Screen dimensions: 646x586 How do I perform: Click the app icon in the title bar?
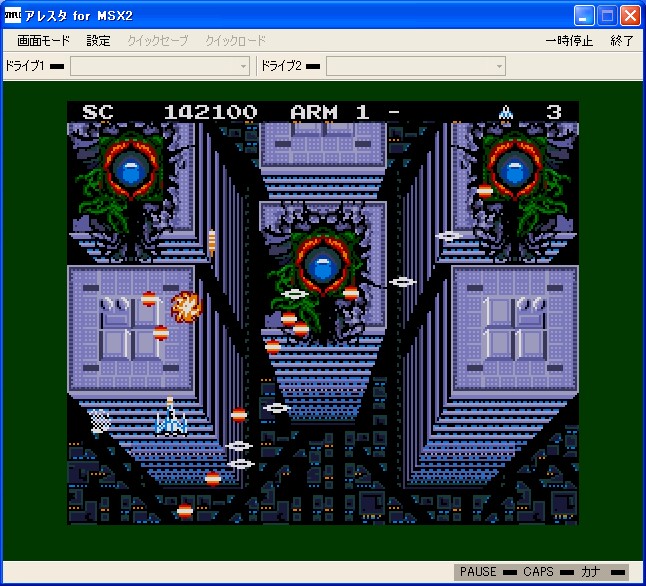(12, 16)
